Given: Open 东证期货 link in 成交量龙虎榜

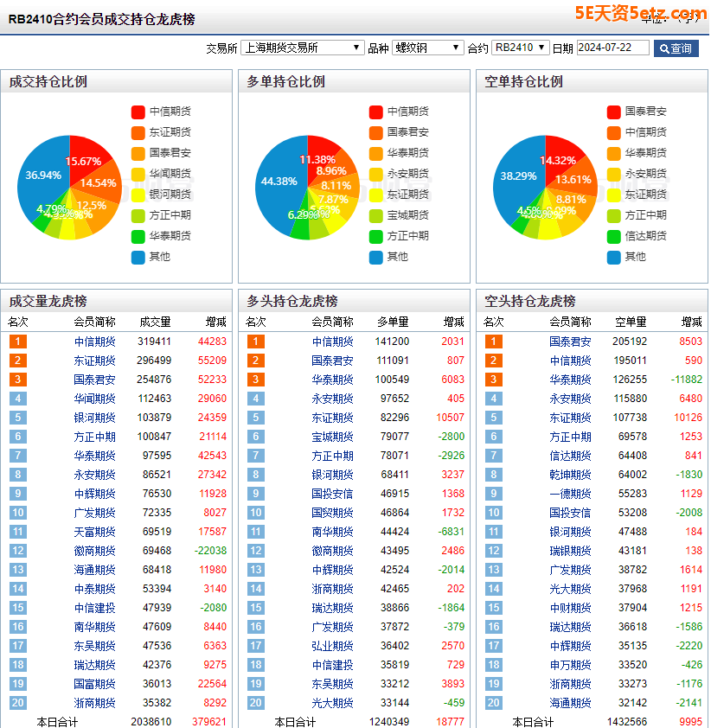Looking at the screenshot, I should coord(94,361).
